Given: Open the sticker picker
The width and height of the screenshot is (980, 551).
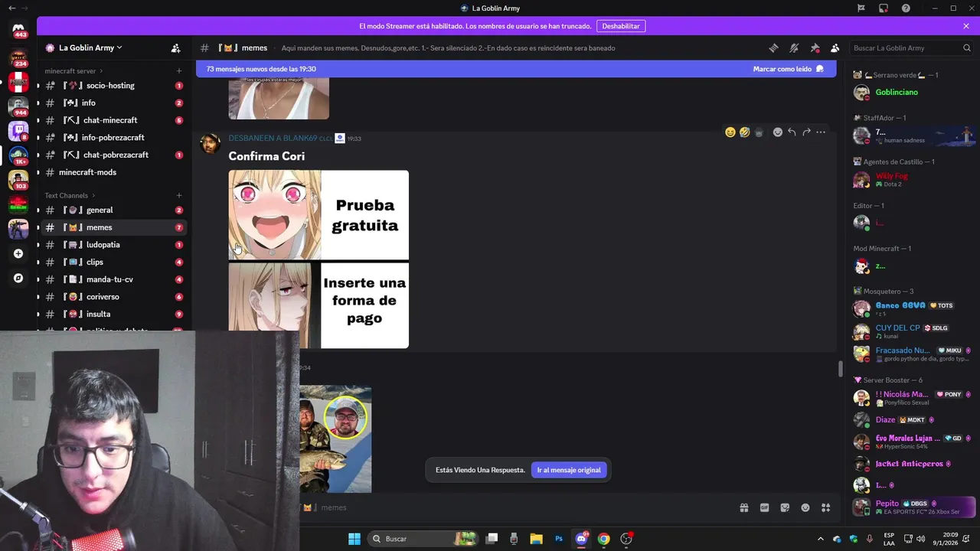Looking at the screenshot, I should (785, 507).
